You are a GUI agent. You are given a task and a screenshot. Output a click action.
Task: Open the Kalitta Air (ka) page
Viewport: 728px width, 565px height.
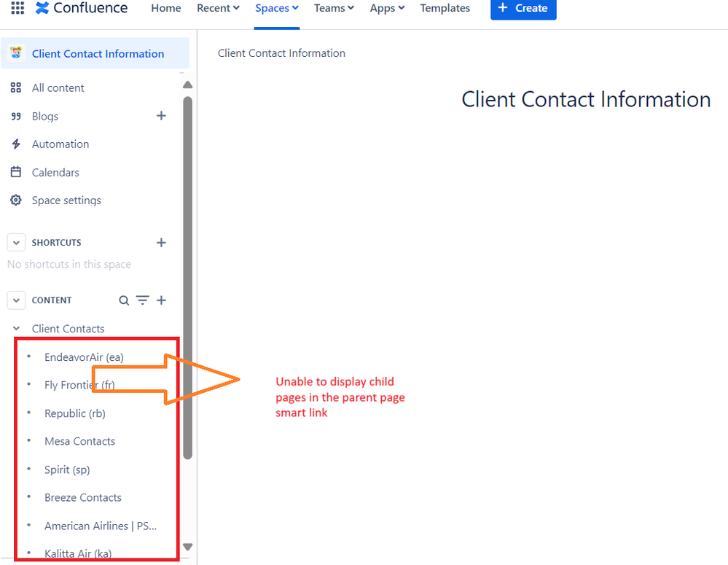tap(78, 553)
